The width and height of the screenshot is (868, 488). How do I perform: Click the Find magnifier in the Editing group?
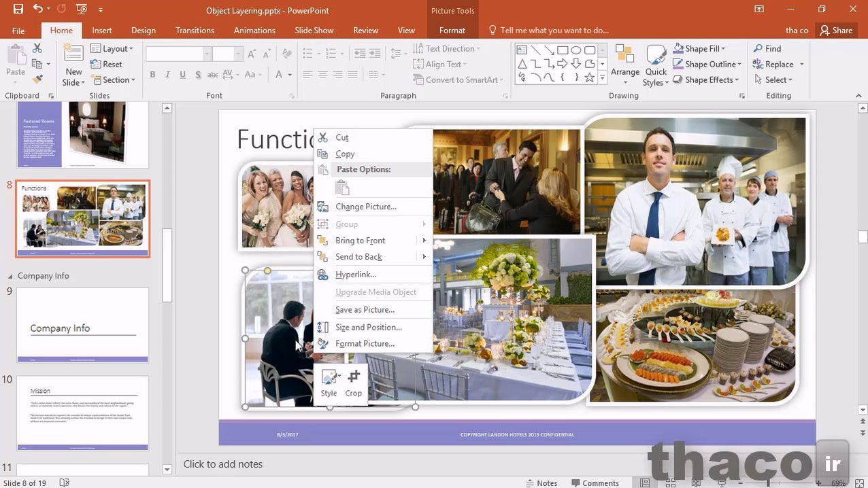coord(767,48)
